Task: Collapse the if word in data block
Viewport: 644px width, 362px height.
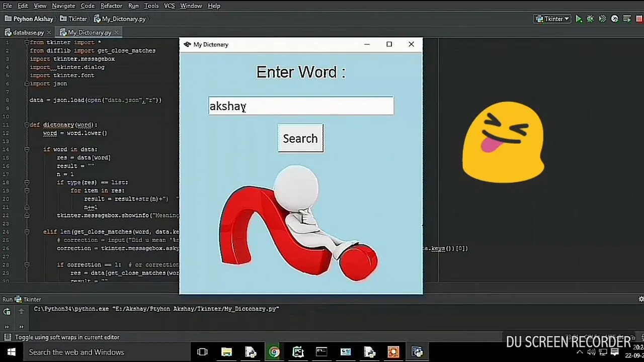Action: point(27,149)
